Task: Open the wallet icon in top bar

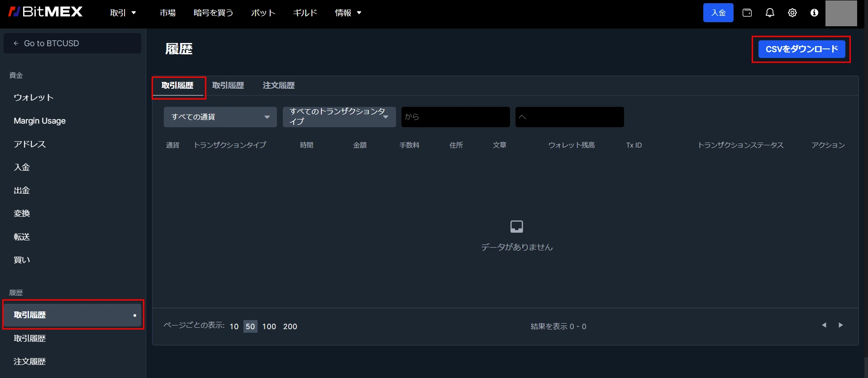Action: (747, 13)
